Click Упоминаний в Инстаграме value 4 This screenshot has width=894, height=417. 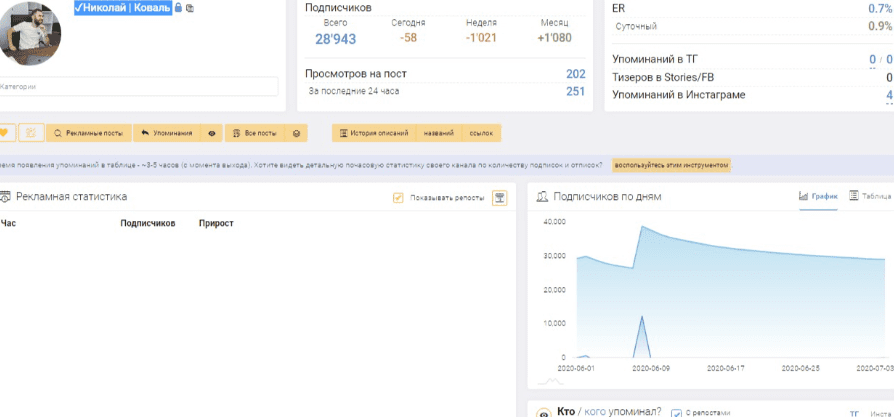(889, 95)
